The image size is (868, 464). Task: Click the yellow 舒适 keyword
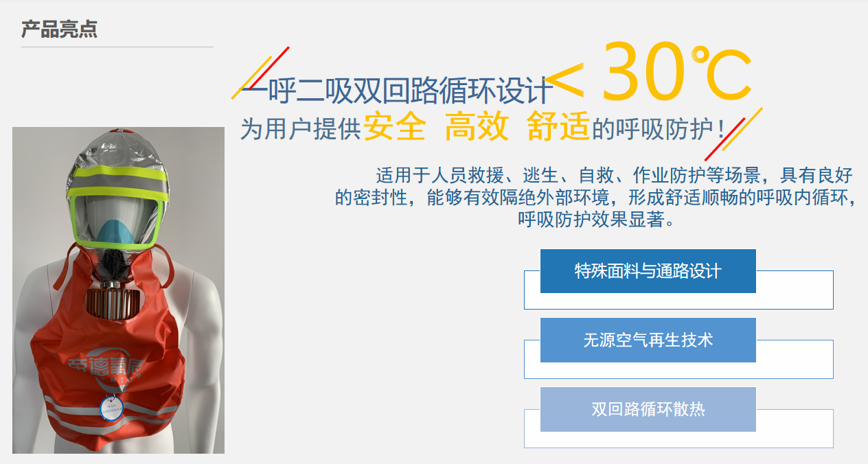pos(558,127)
